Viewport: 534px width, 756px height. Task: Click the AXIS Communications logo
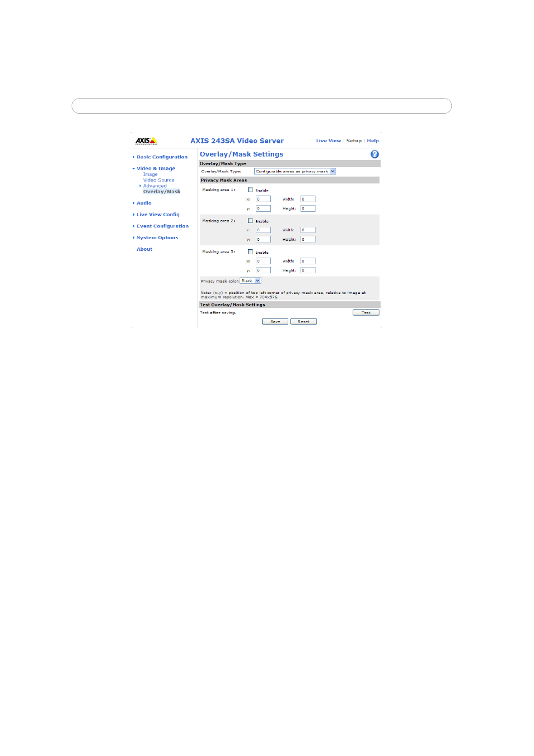[x=146, y=141]
